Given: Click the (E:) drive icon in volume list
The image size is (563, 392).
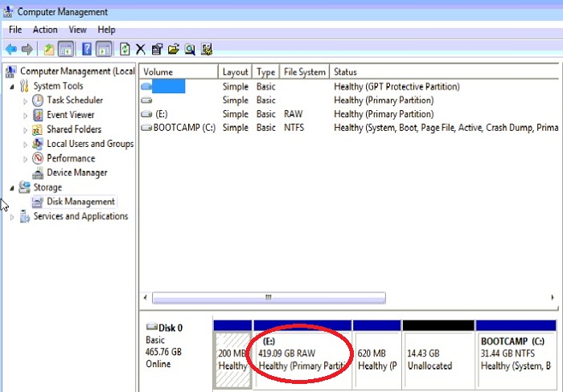Looking at the screenshot, I should [x=146, y=114].
